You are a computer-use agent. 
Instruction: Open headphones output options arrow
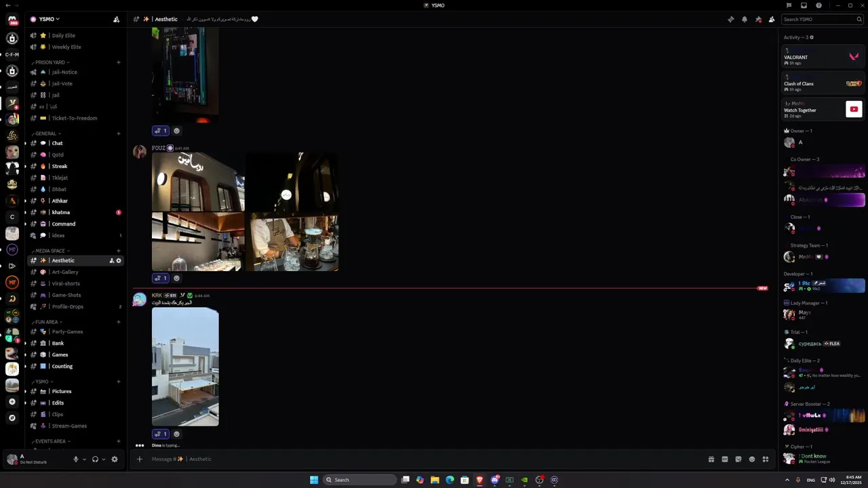click(x=103, y=459)
